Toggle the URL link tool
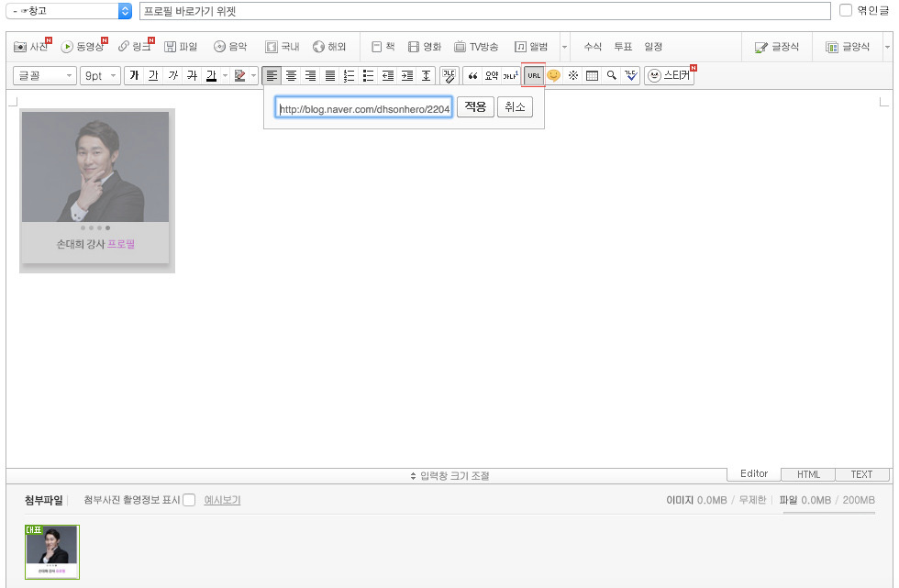899x588 pixels. point(534,75)
